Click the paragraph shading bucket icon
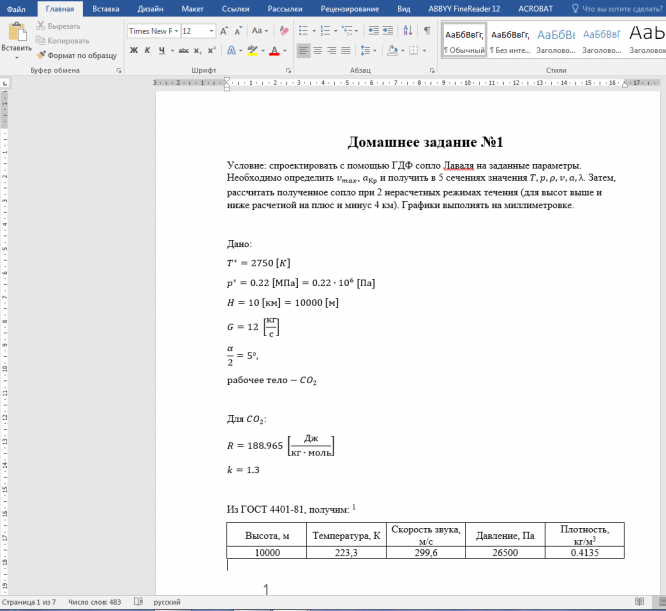666x611 pixels. tap(393, 51)
